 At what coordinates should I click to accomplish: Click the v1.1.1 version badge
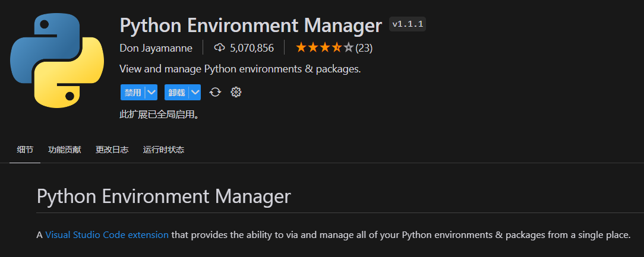point(408,24)
